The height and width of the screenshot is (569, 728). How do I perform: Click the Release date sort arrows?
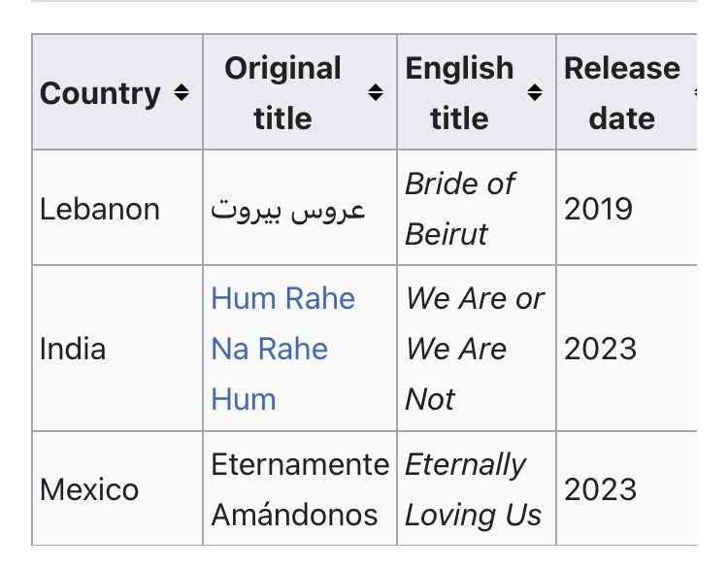(694, 93)
